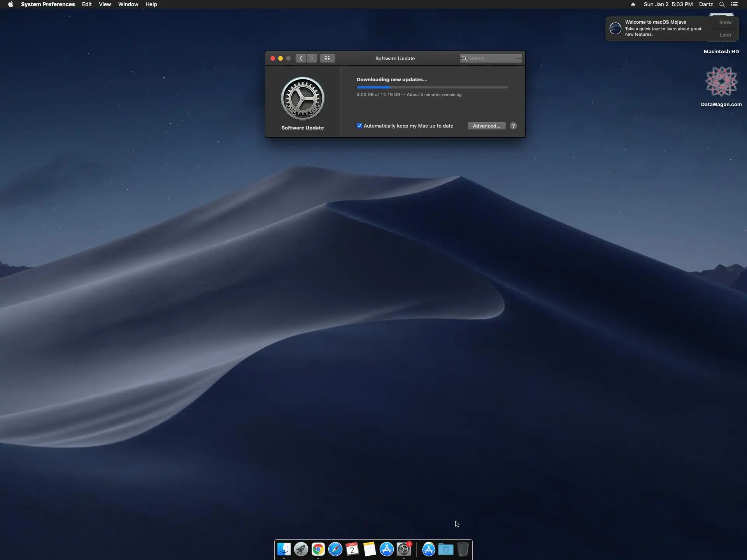Screen dimensions: 747x560
Task: Click the Software Update gear icon
Action: 302,98
